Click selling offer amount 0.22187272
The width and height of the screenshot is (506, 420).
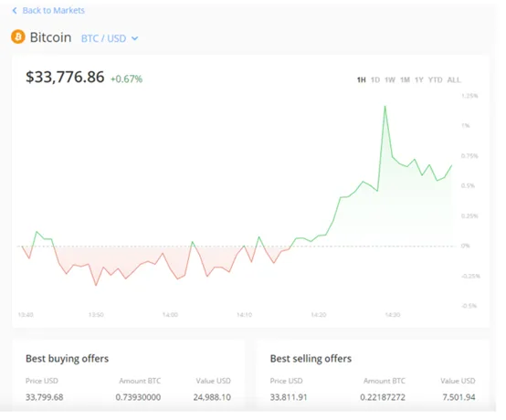(383, 397)
